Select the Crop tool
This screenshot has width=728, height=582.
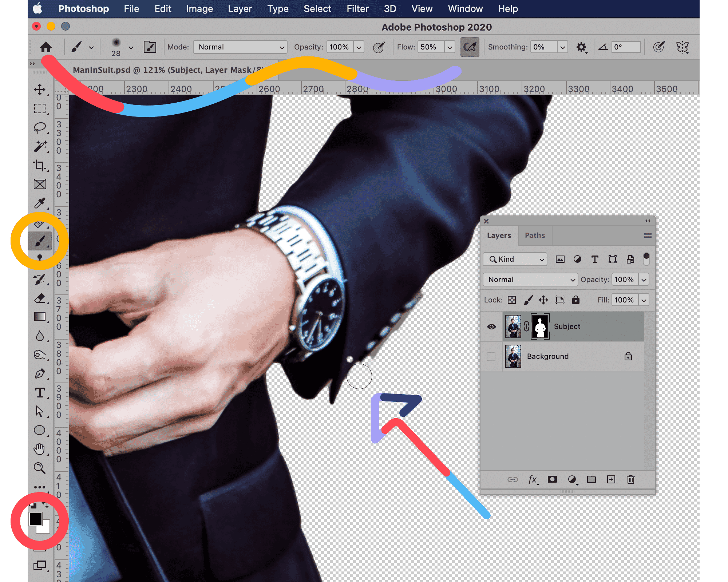coord(40,165)
